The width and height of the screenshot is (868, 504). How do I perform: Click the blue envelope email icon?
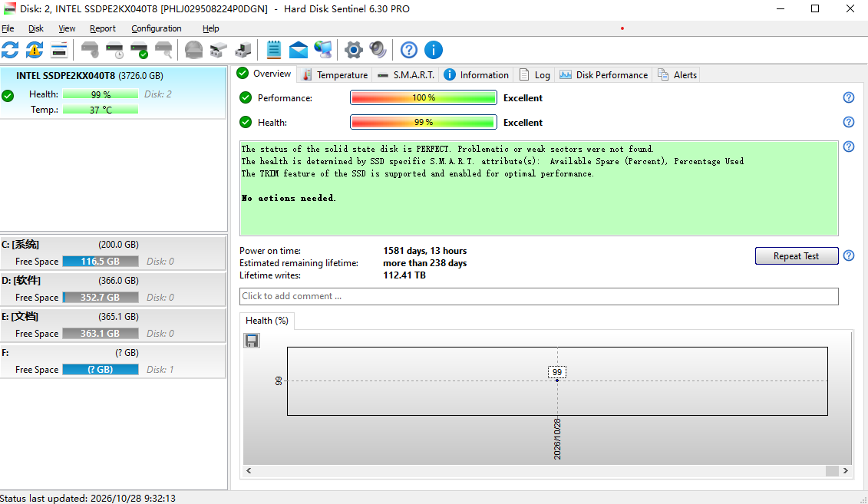click(299, 50)
